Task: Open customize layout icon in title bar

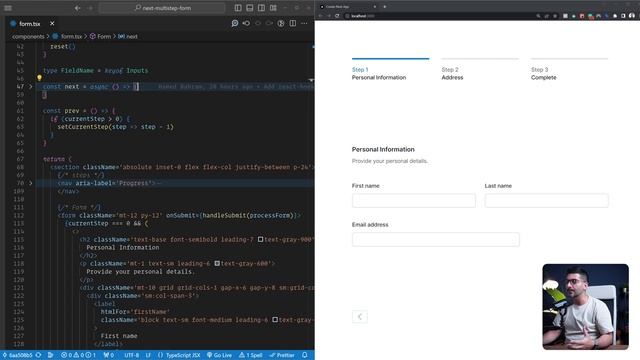Action: (x=273, y=8)
